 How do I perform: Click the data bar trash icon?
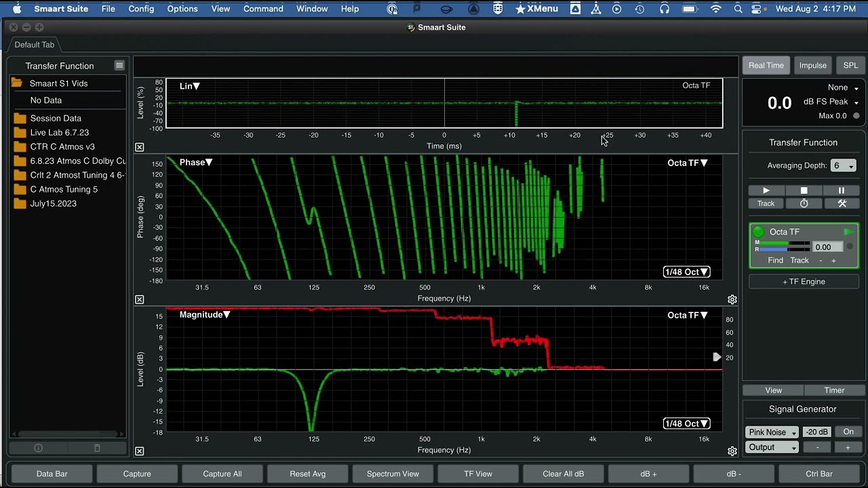[x=97, y=448]
